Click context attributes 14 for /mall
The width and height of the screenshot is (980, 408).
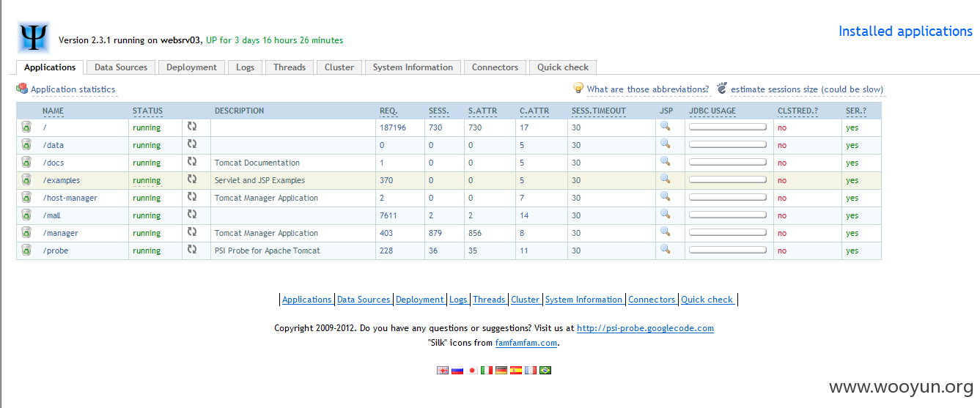(524, 215)
